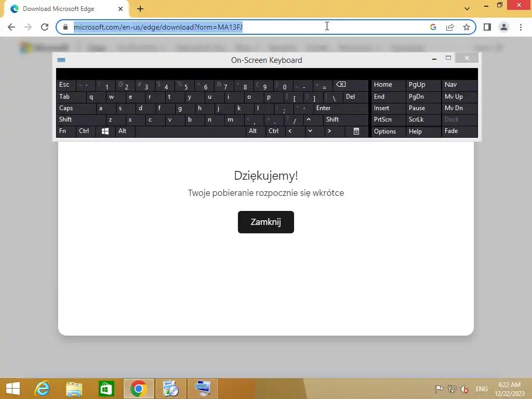Click the PgUp key
Image resolution: width=532 pixels, height=399 pixels.
[423, 85]
